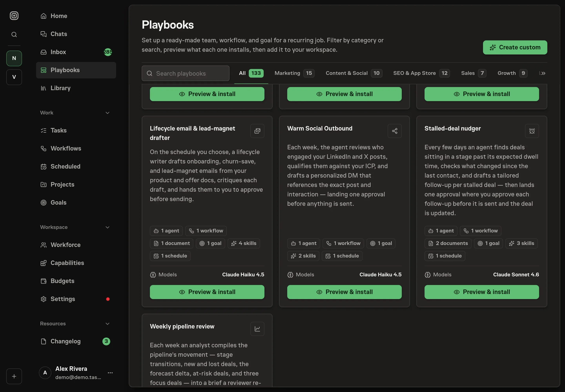The width and height of the screenshot is (565, 392).
Task: Open the Workforce page
Action: 76,245
